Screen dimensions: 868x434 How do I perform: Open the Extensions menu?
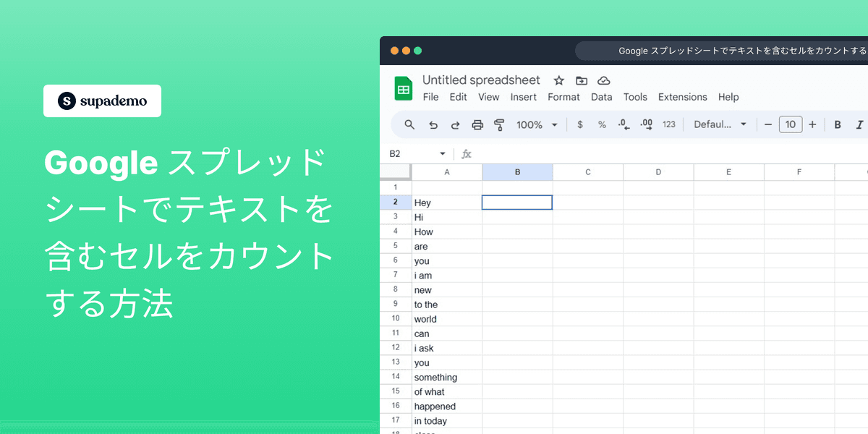point(682,96)
